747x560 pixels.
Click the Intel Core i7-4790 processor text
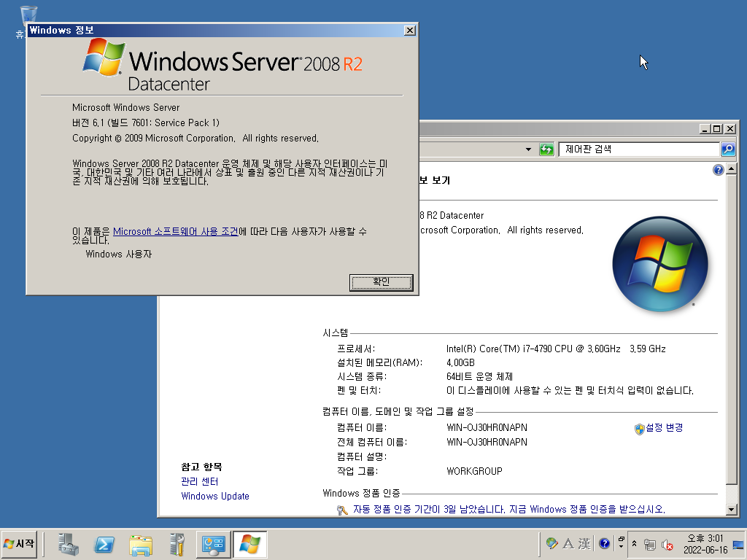point(556,349)
